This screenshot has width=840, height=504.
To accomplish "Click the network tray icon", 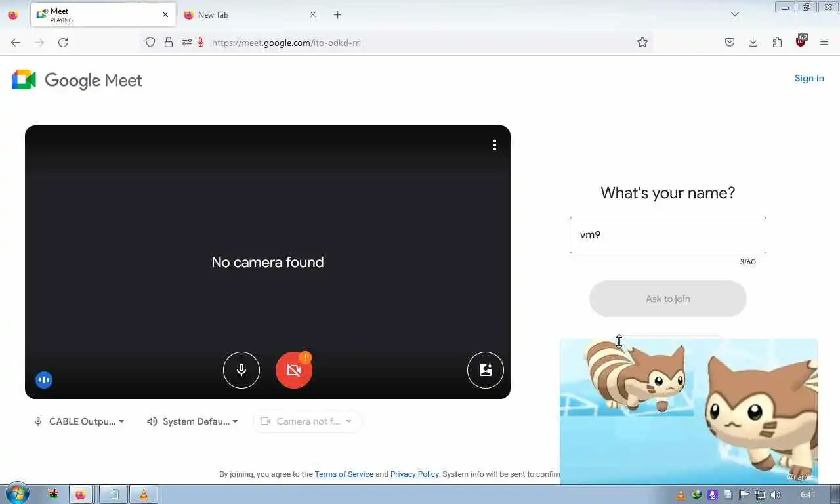I will pyautogui.click(x=760, y=495).
